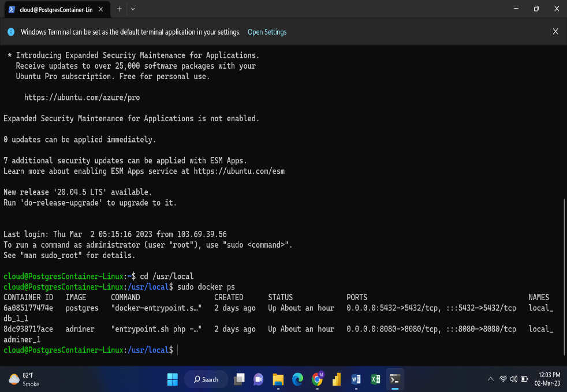The image size is (567, 392).
Task: Click the 5432->5432/tcp port mapping
Action: click(x=431, y=308)
